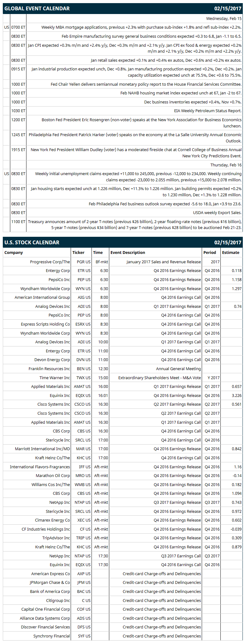Click the 'Event Description' column header
245x644 pixels.
(128, 253)
